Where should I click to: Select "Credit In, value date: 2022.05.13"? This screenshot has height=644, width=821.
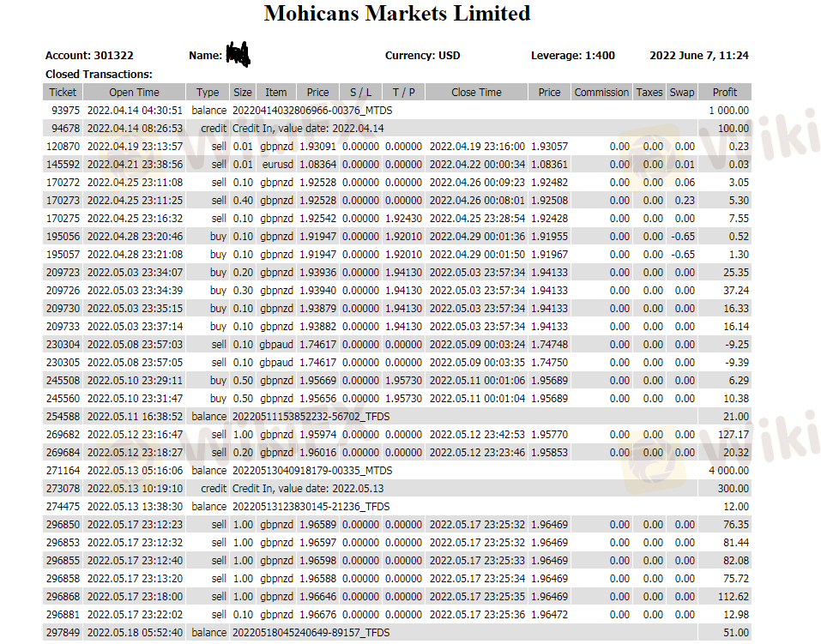point(308,489)
